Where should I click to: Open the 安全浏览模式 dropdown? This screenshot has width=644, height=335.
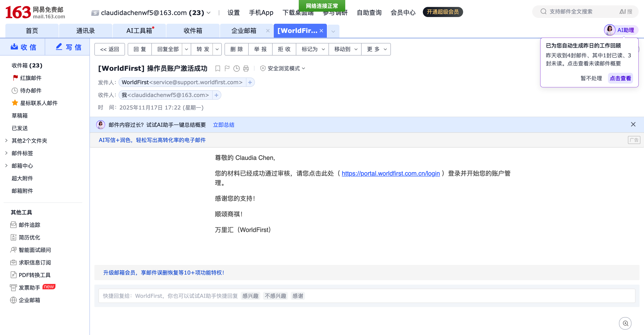[x=283, y=68]
